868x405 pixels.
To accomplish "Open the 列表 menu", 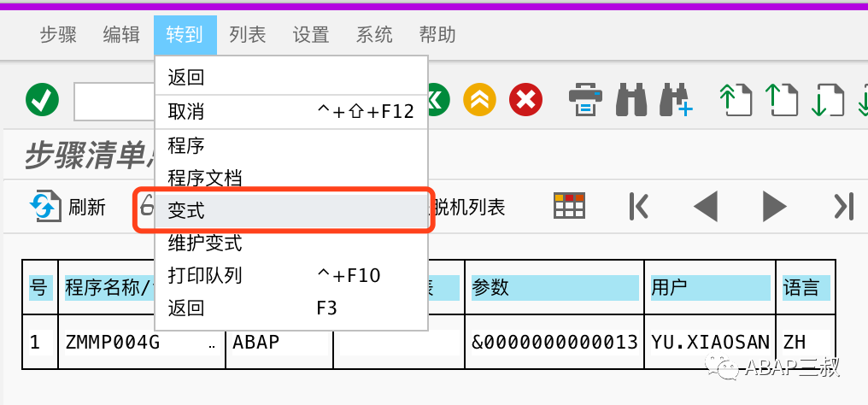I will coord(248,35).
